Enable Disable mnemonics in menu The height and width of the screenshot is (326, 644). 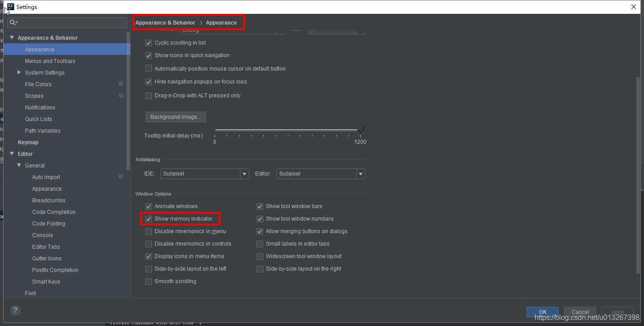(149, 231)
